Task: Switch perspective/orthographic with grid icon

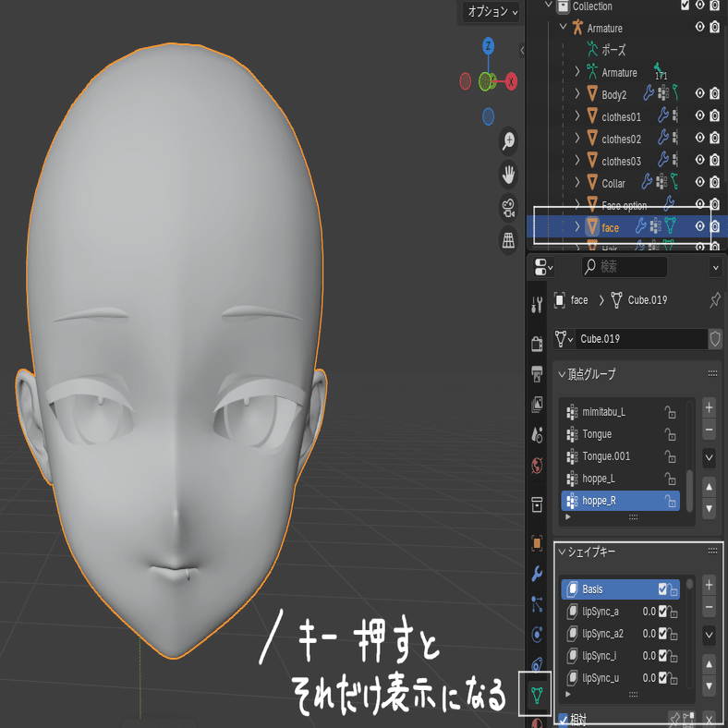Action: pos(508,240)
